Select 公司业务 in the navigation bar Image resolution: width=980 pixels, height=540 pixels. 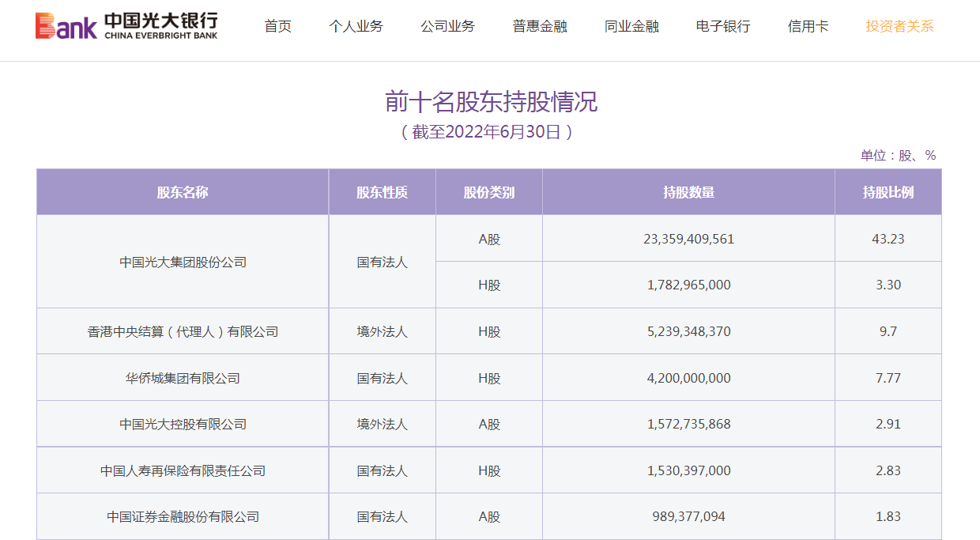pyautogui.click(x=447, y=26)
